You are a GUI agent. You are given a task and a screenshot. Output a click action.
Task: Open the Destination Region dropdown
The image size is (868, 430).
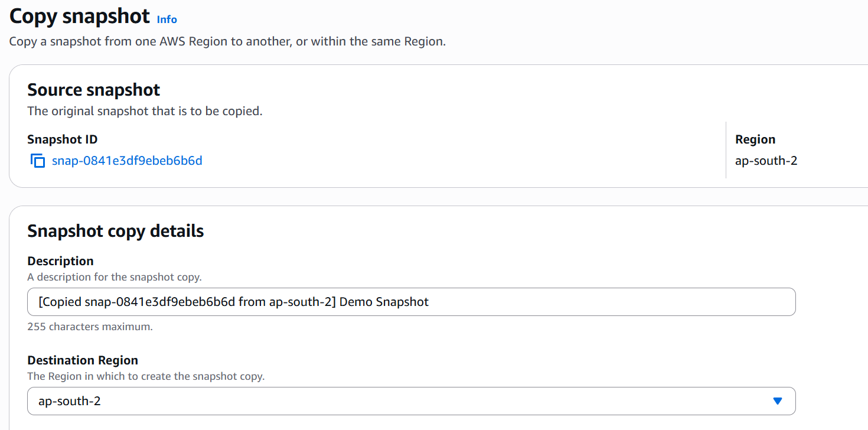(x=411, y=401)
